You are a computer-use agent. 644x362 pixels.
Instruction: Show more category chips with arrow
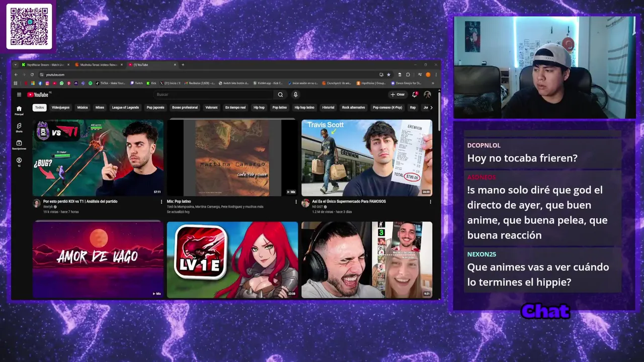click(431, 107)
